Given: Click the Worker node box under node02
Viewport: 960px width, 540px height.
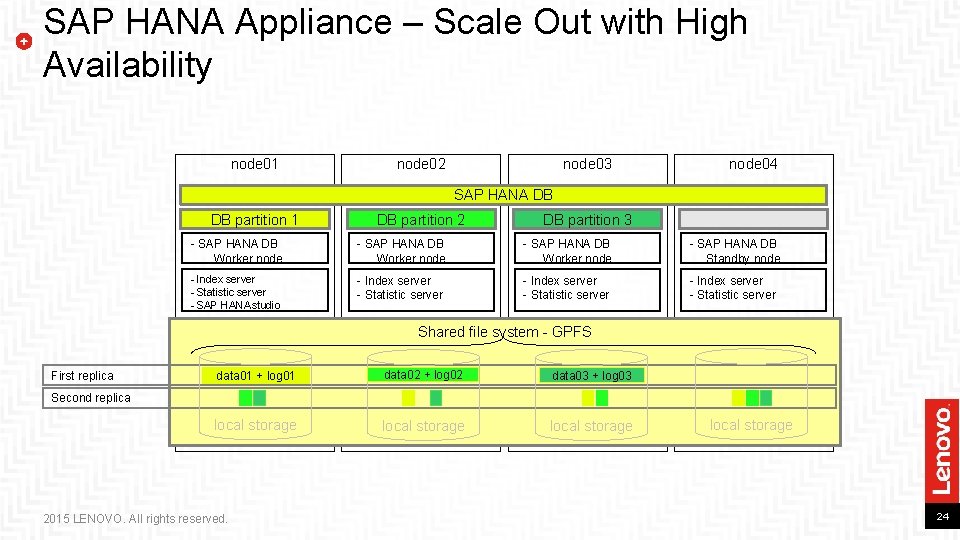Looking at the screenshot, I should [421, 248].
